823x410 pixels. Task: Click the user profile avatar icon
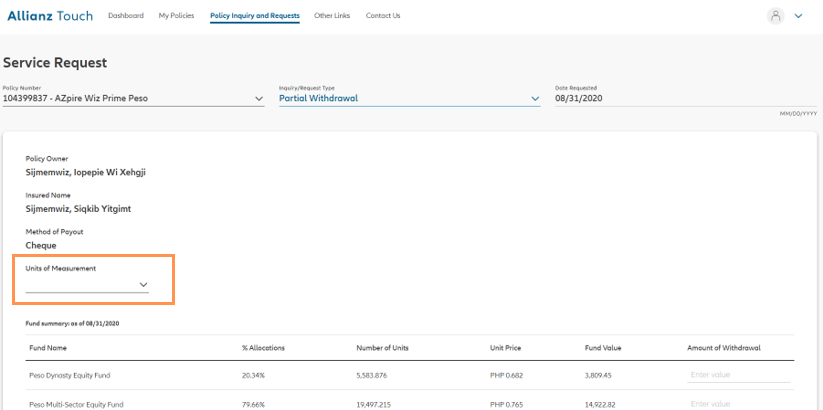775,16
